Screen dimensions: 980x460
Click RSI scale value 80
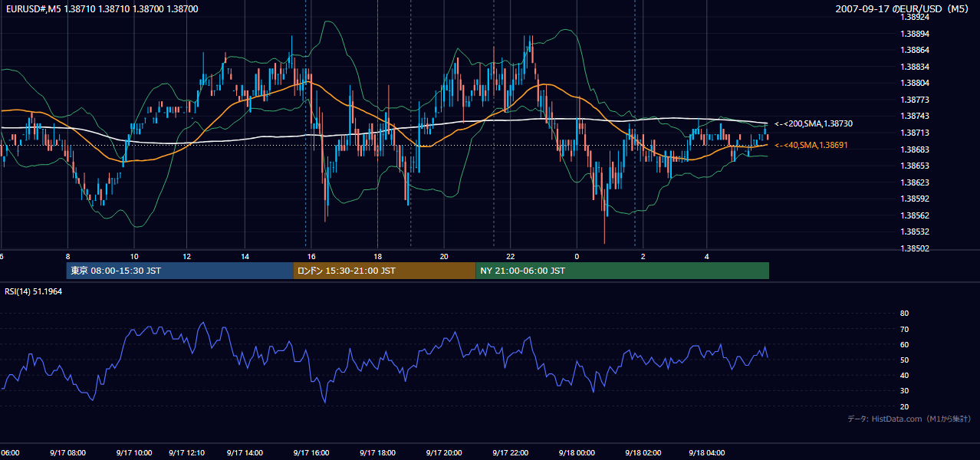click(x=904, y=314)
